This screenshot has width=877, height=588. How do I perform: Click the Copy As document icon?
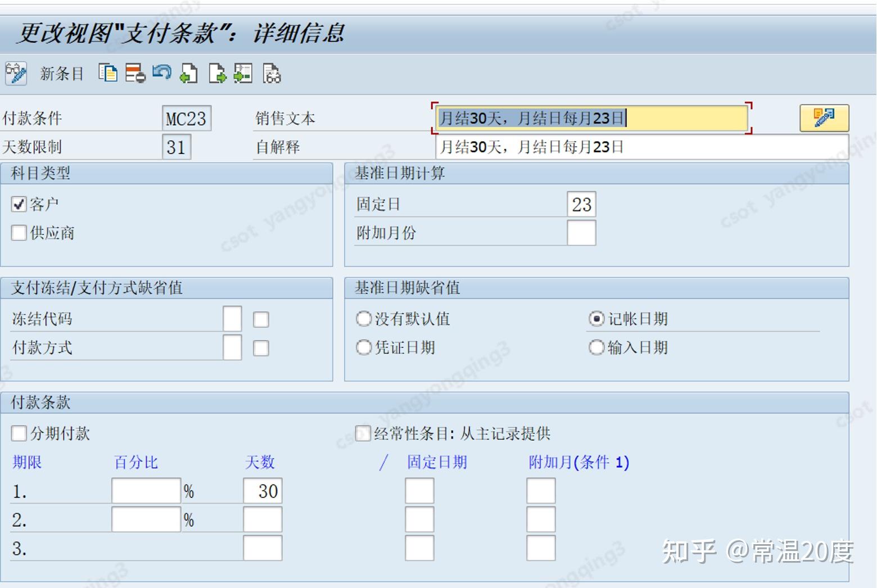(109, 73)
